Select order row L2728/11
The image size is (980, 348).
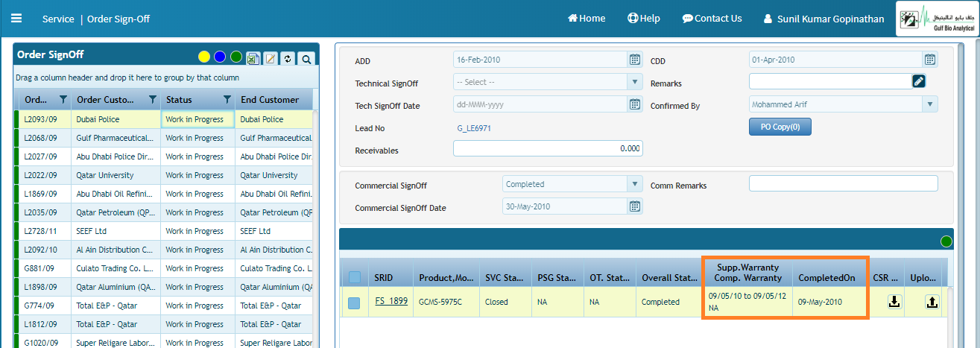pyautogui.click(x=163, y=231)
